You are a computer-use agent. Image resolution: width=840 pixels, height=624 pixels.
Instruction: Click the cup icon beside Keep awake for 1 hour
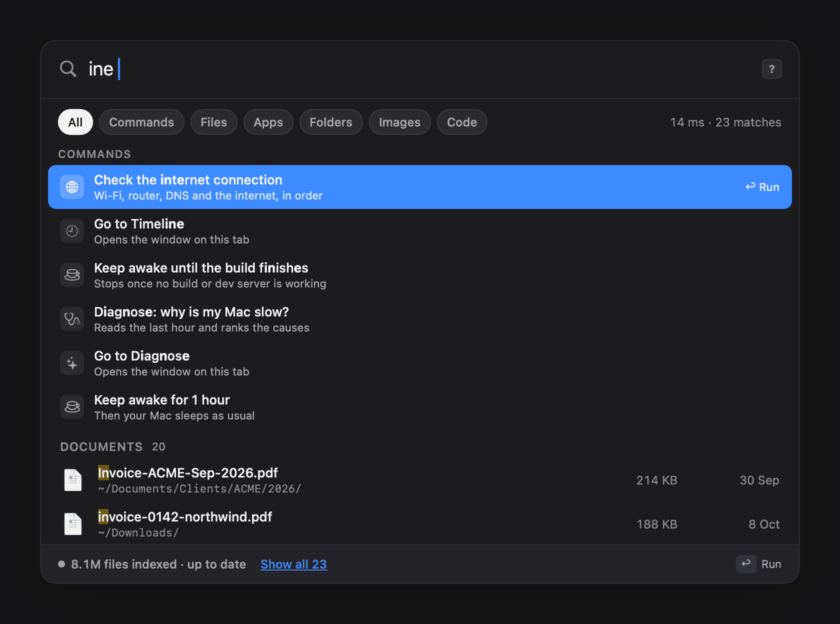point(72,407)
